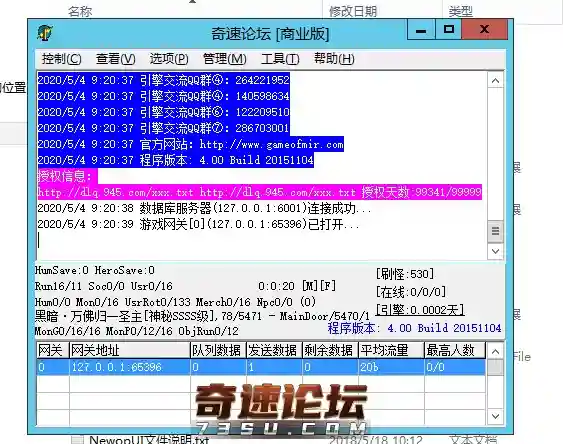Click the application icon in title bar
563x444 pixels.
(x=45, y=33)
